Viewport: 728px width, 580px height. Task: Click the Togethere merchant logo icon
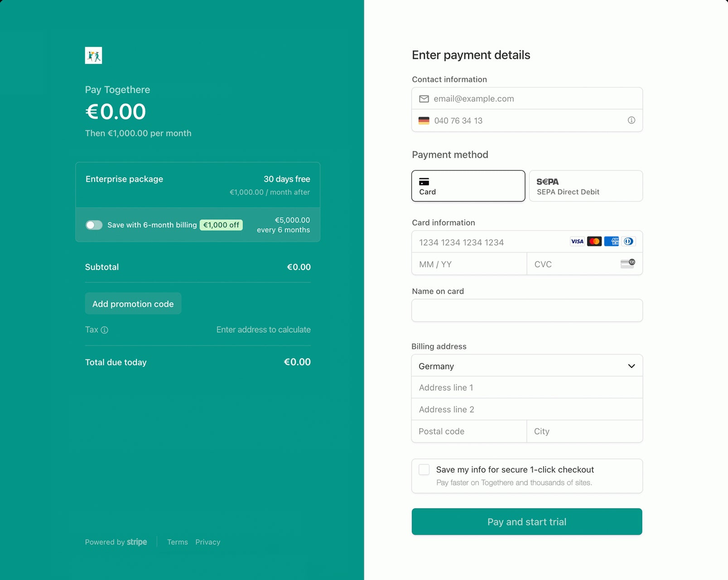pyautogui.click(x=93, y=55)
